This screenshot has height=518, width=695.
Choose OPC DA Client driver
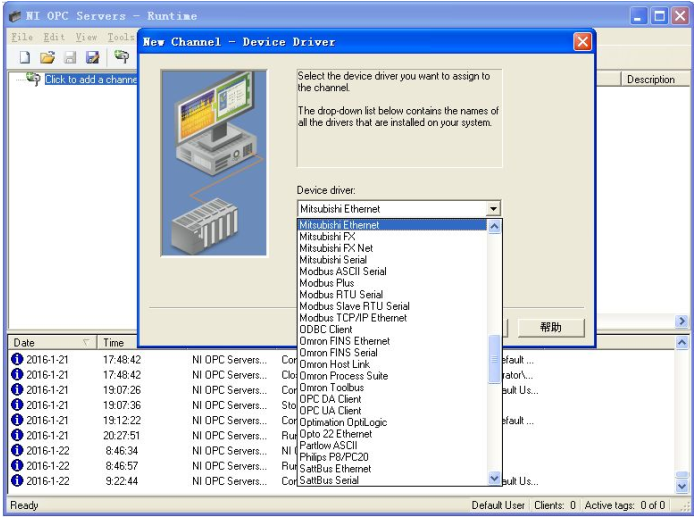click(x=392, y=399)
